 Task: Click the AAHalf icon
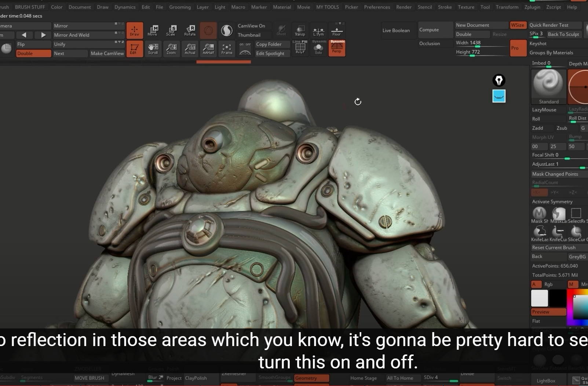point(208,48)
